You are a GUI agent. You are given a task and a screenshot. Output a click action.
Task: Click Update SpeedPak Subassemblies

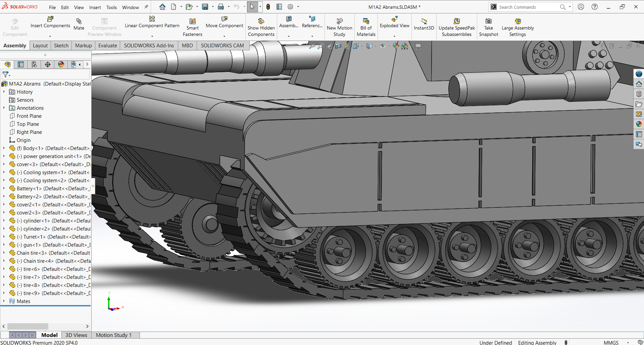point(457,27)
